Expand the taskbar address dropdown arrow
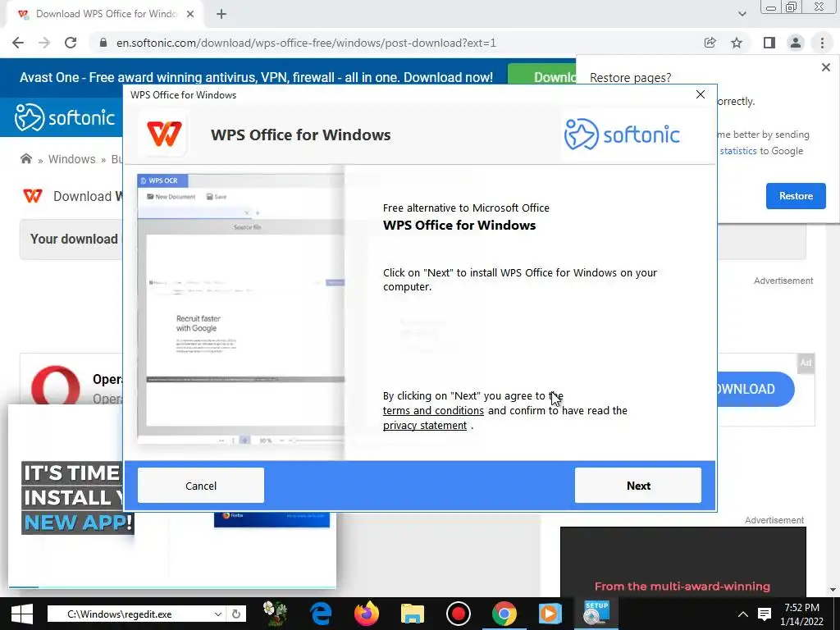This screenshot has width=840, height=630. 218,614
